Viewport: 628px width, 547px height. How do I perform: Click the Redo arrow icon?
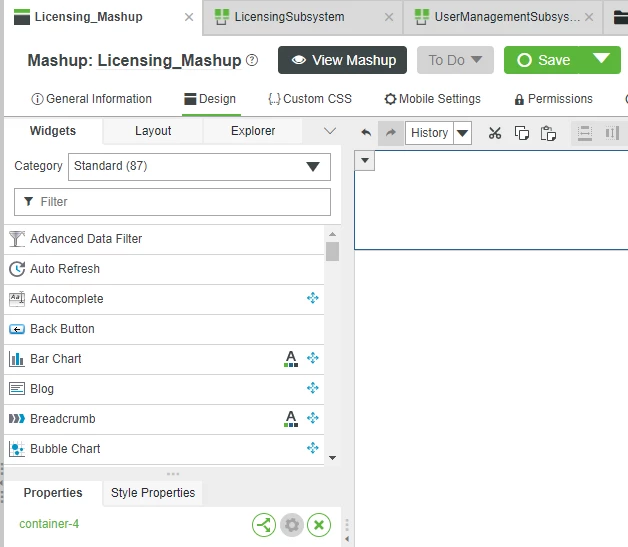pos(391,133)
